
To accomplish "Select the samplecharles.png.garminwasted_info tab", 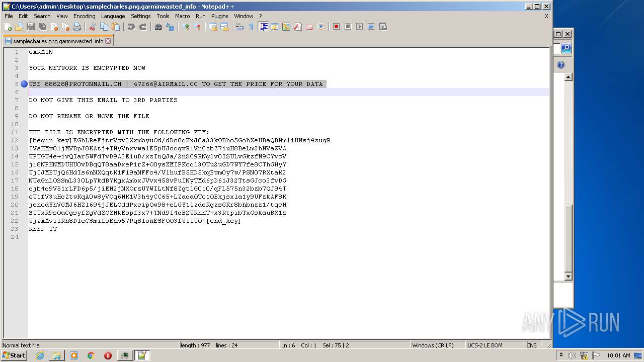I will point(58,41).
